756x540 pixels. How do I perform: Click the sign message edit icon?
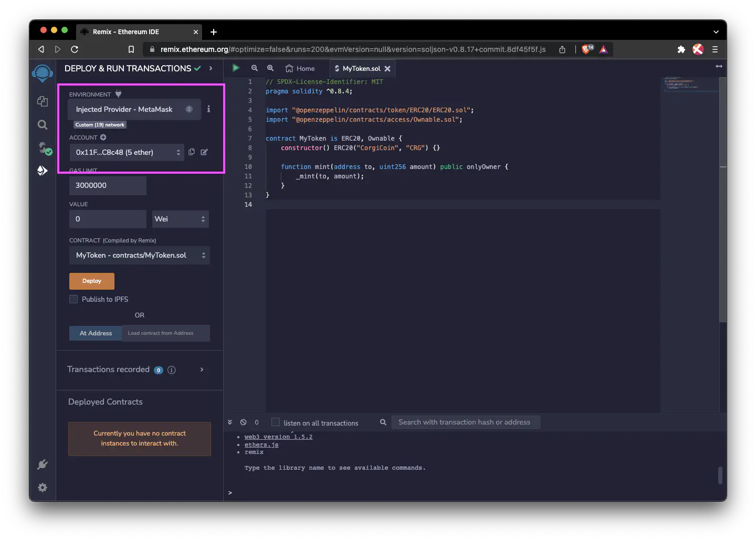(204, 152)
